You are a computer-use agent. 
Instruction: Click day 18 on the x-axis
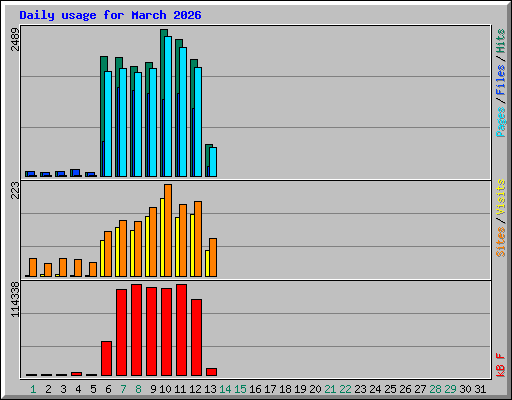[285, 389]
